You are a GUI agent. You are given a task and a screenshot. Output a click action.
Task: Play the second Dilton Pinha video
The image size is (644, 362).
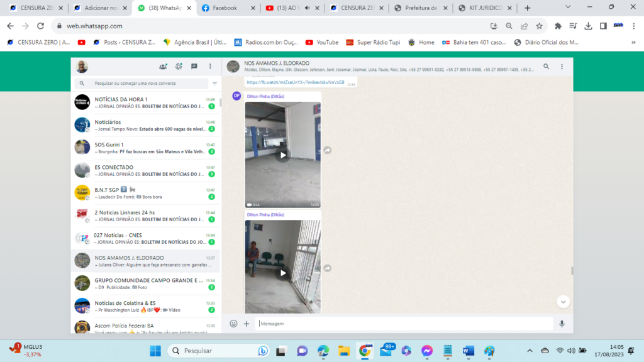tap(282, 273)
